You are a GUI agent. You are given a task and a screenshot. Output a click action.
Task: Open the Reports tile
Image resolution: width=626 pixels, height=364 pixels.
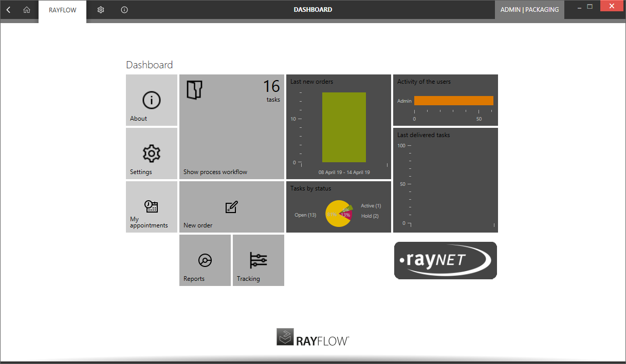coord(205,260)
